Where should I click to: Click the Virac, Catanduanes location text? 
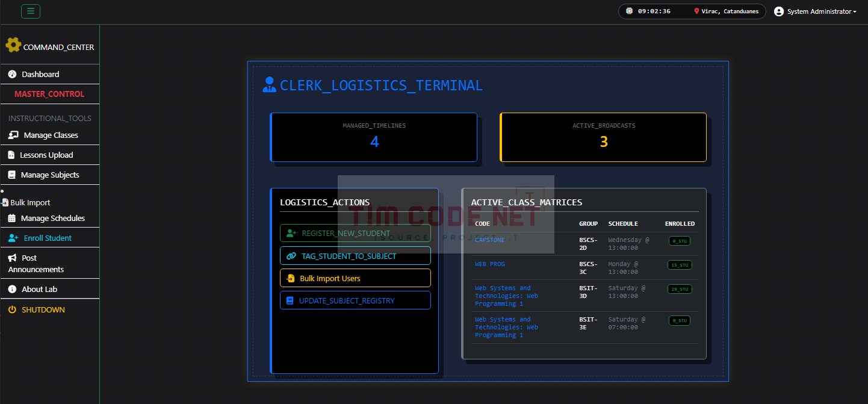coord(730,11)
